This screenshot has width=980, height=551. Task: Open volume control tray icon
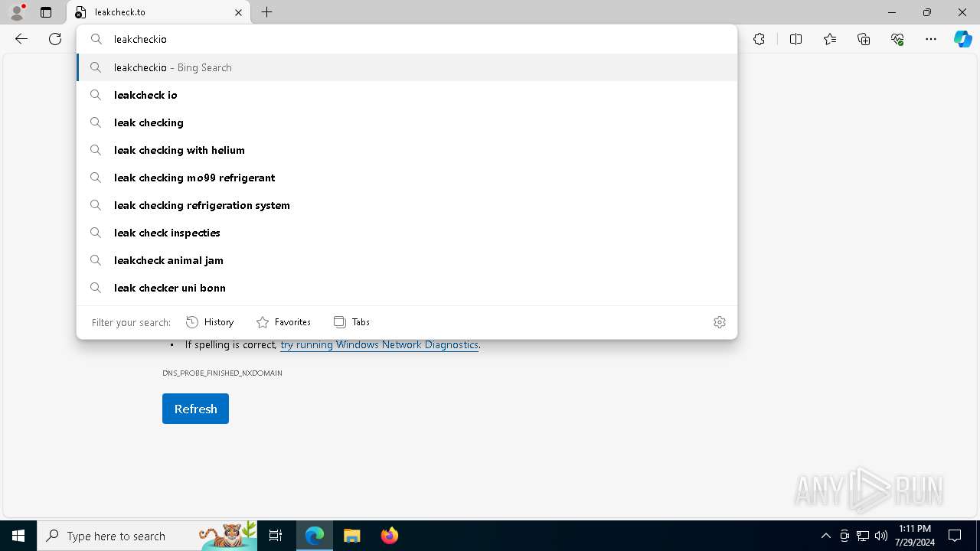[x=881, y=536]
